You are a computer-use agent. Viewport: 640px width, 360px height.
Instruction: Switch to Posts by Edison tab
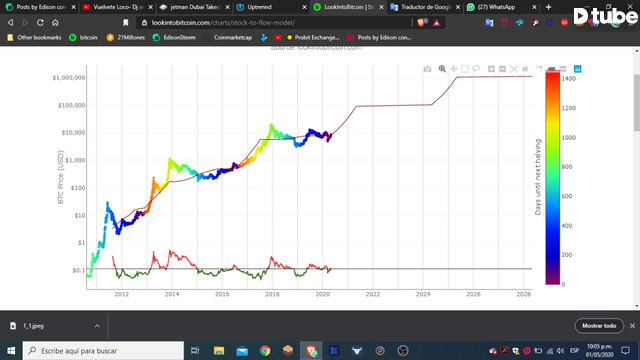[40, 7]
